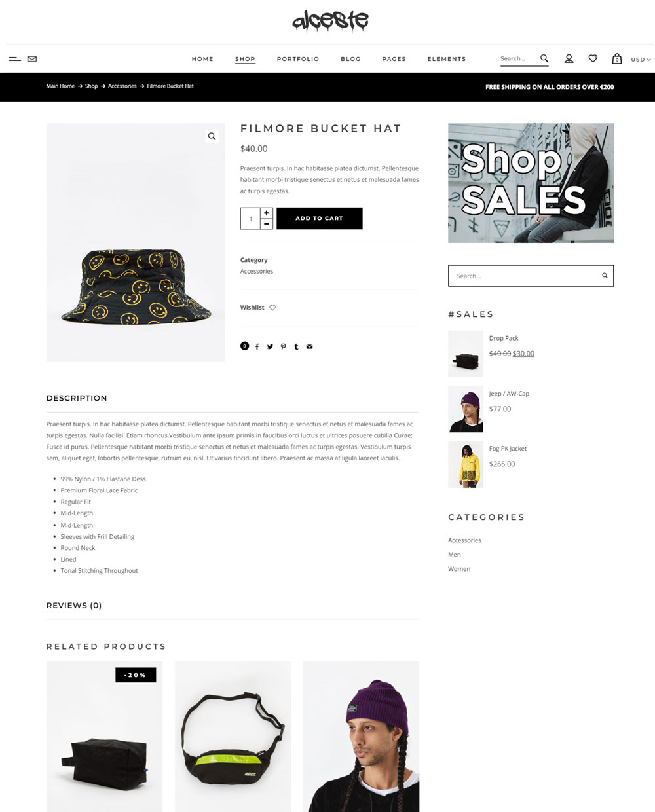Click the Add to Cart button

coord(320,218)
